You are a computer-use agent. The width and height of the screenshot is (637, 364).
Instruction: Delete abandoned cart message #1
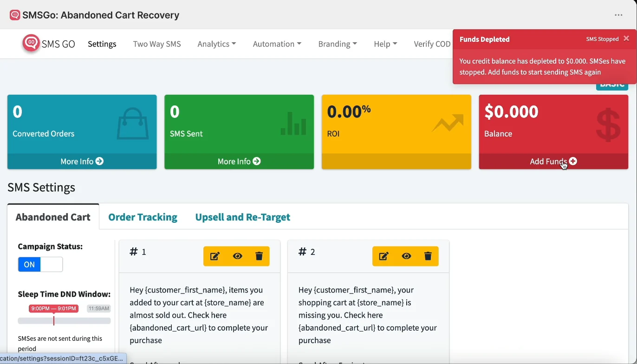[x=260, y=256]
